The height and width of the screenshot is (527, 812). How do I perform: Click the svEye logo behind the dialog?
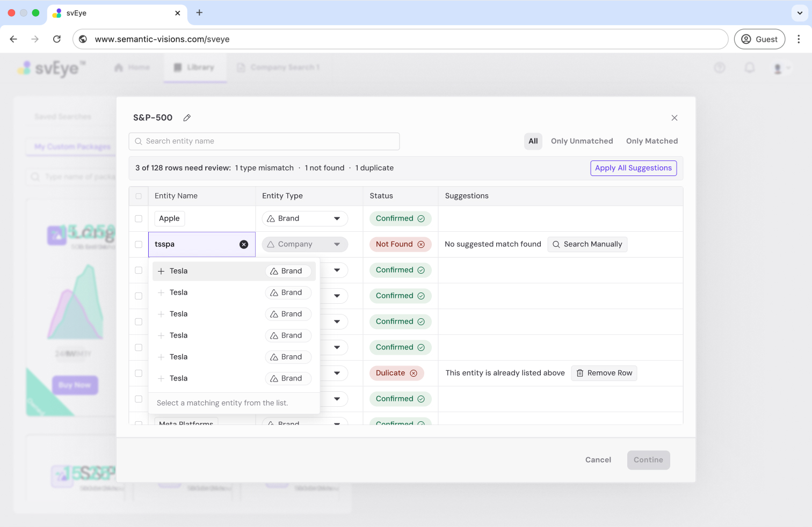[52, 68]
